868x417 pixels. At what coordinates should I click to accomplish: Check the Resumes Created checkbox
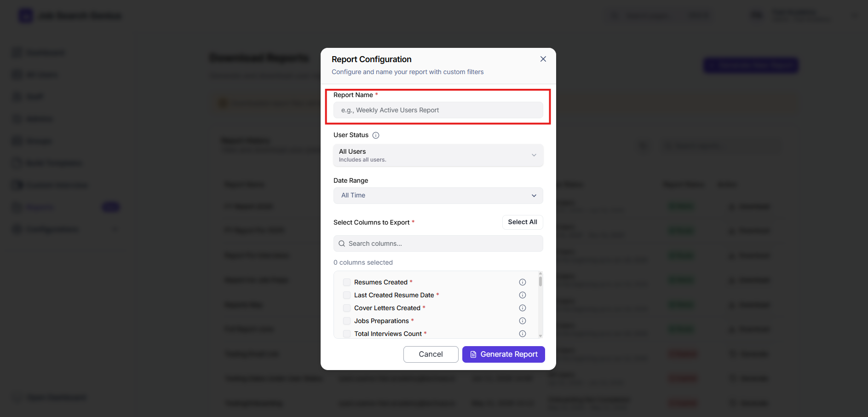(x=347, y=282)
